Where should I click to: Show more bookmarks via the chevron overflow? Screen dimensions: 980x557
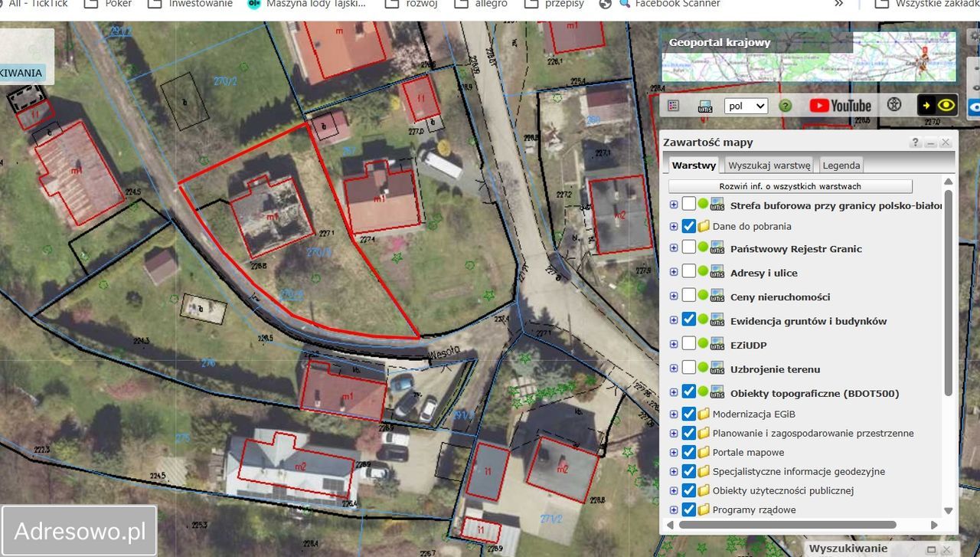pyautogui.click(x=839, y=4)
